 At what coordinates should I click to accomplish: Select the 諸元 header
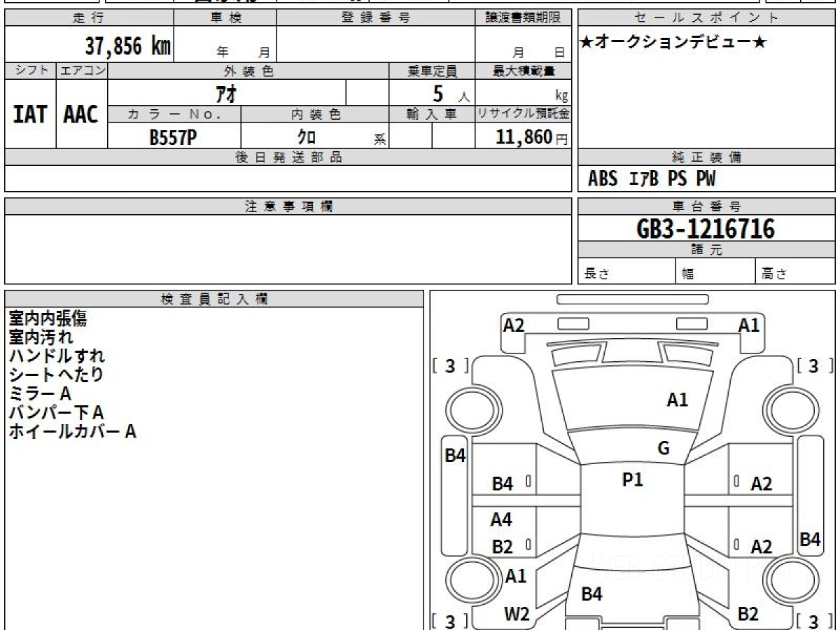tap(706, 250)
